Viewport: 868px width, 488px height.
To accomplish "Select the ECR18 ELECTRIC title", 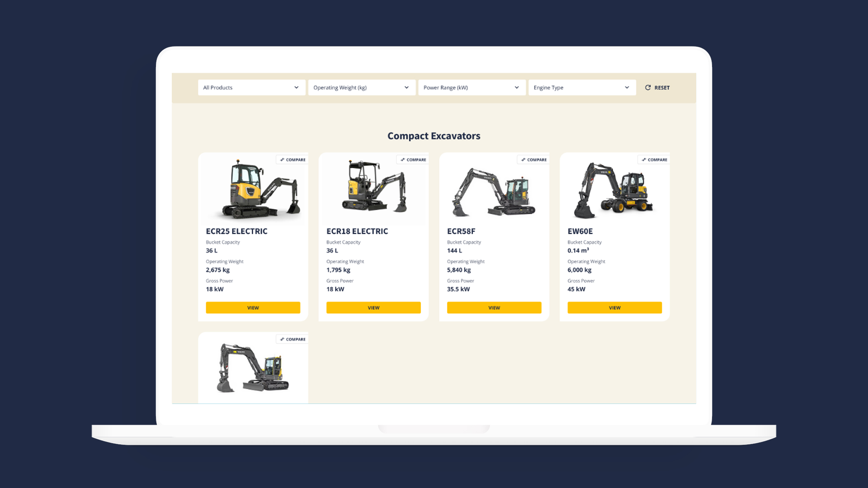I will [x=357, y=231].
